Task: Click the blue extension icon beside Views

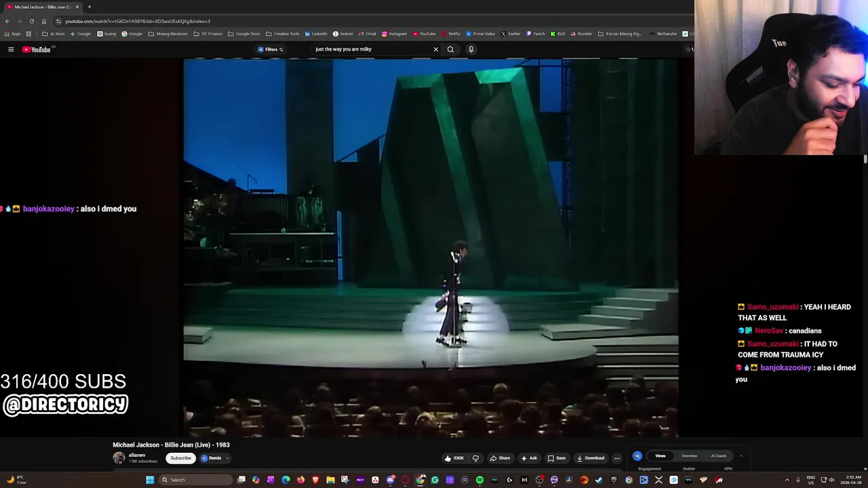Action: 637,456
